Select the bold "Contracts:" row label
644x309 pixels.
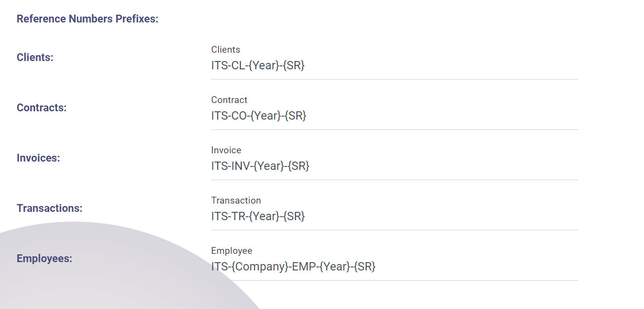[x=41, y=107]
